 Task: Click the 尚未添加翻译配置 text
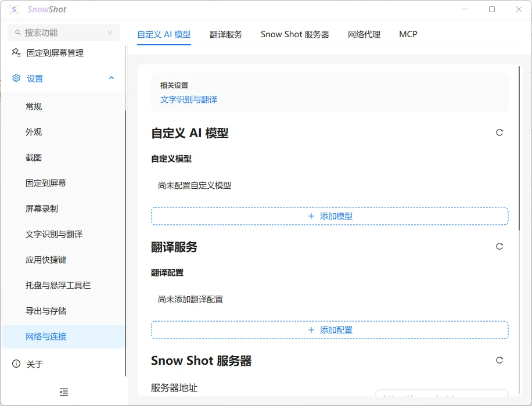tap(190, 299)
